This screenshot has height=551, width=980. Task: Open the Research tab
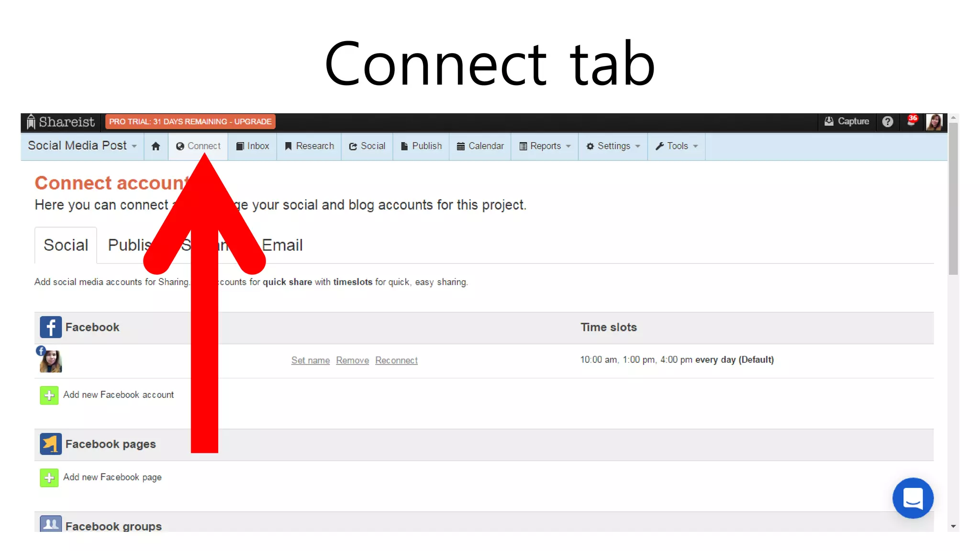[309, 146]
